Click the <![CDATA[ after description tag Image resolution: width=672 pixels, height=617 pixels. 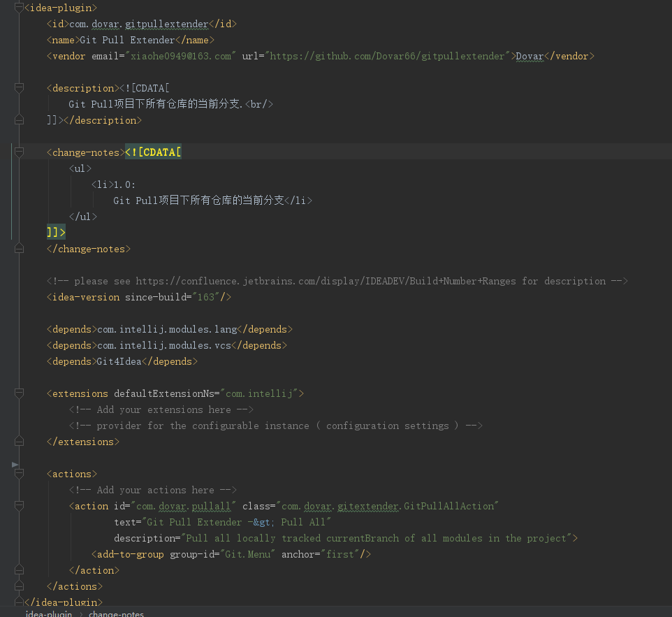click(145, 88)
